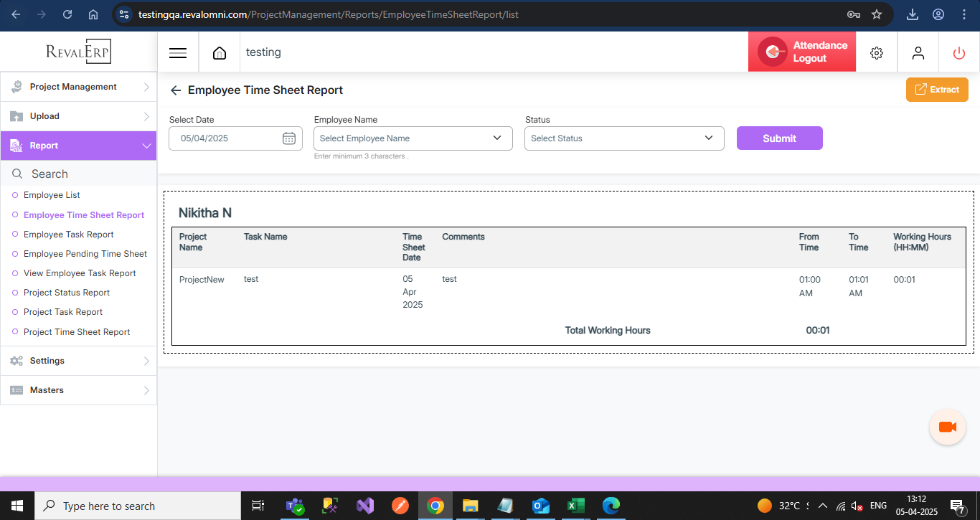Go to home via house icon

click(x=220, y=52)
